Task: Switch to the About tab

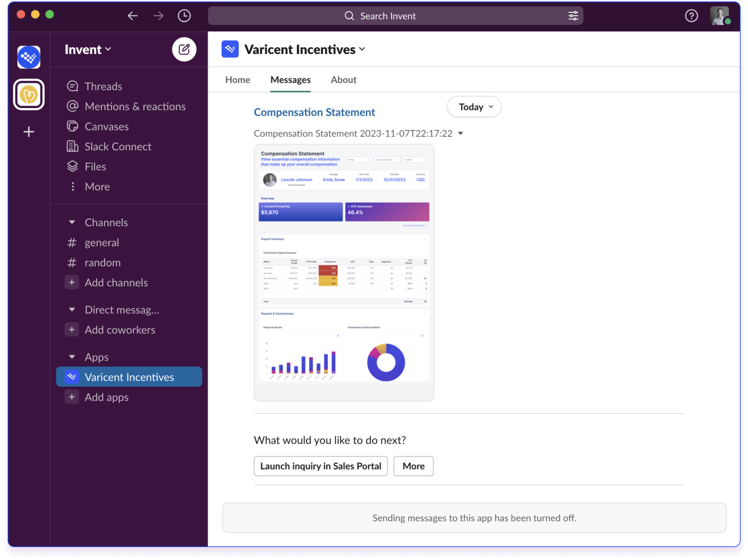Action: 343,80
